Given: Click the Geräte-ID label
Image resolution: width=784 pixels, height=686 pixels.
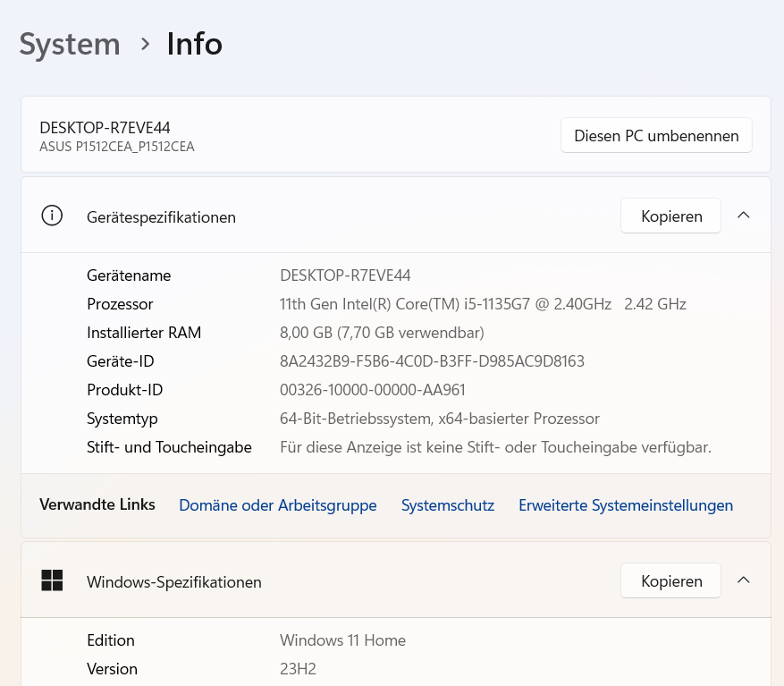Looking at the screenshot, I should pos(121,360).
